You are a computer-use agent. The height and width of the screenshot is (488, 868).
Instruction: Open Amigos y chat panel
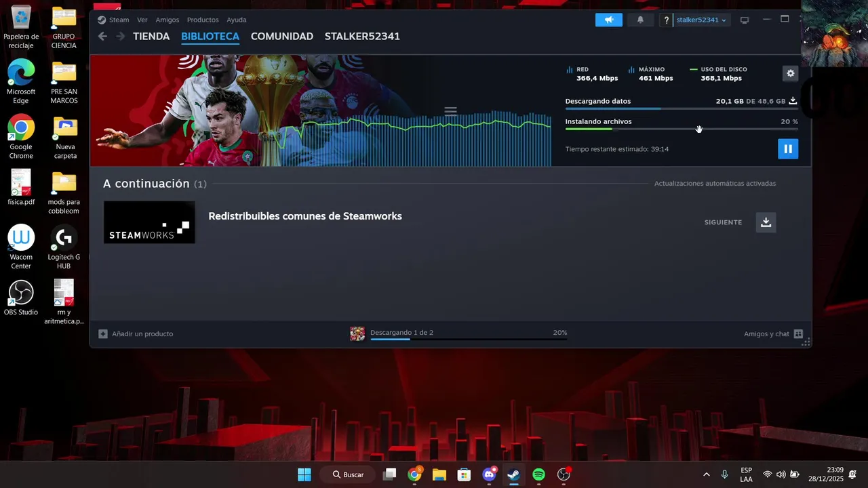(x=773, y=333)
